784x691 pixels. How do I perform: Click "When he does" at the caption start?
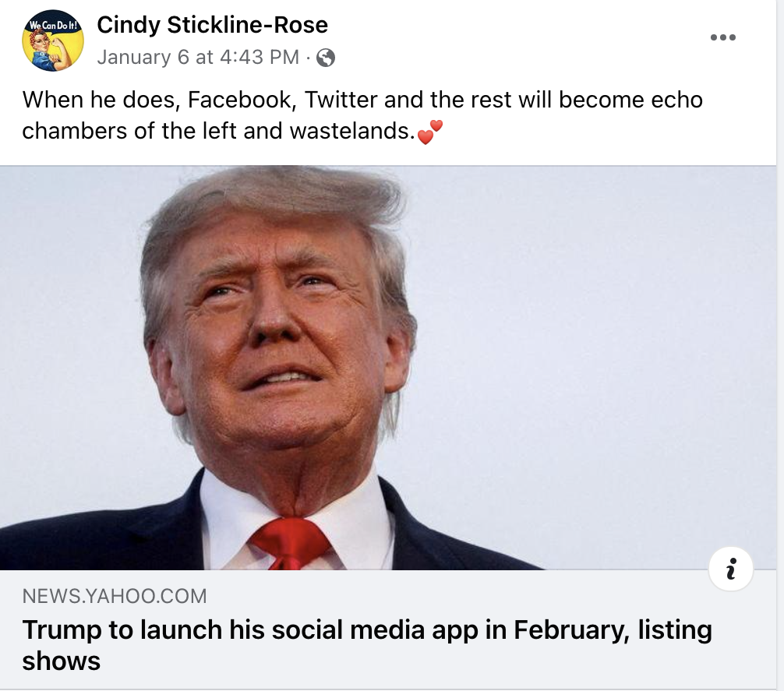click(99, 100)
